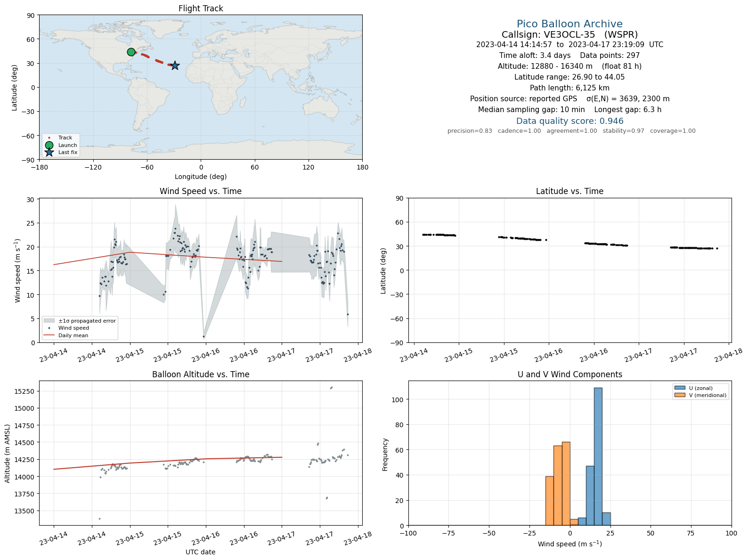This screenshot has height=560, width=748.
Task: Select the blue Last fix star in the map legend
Action: pyautogui.click(x=49, y=152)
